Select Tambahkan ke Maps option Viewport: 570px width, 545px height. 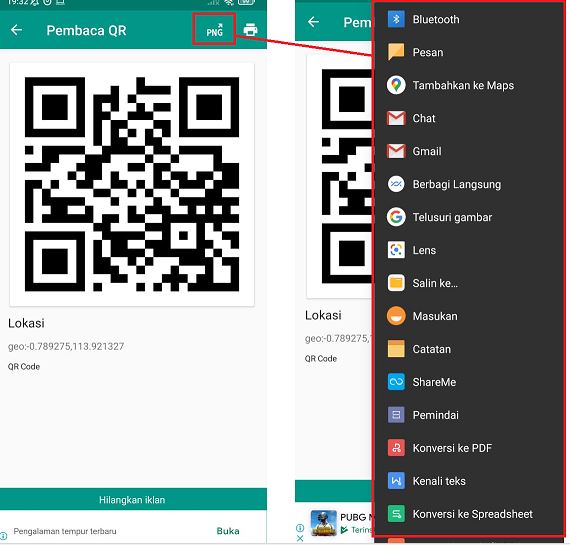pos(463,85)
